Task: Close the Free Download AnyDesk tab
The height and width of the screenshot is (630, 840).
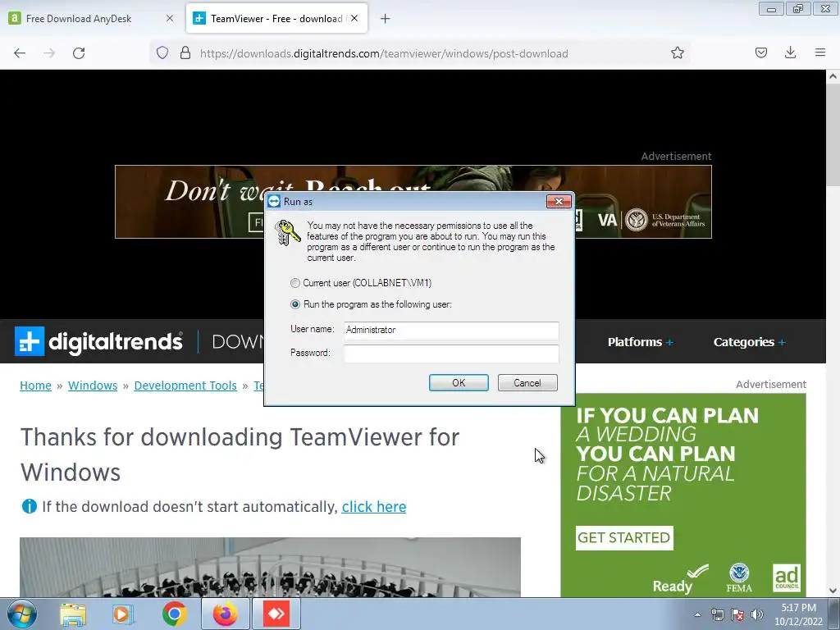Action: click(169, 18)
